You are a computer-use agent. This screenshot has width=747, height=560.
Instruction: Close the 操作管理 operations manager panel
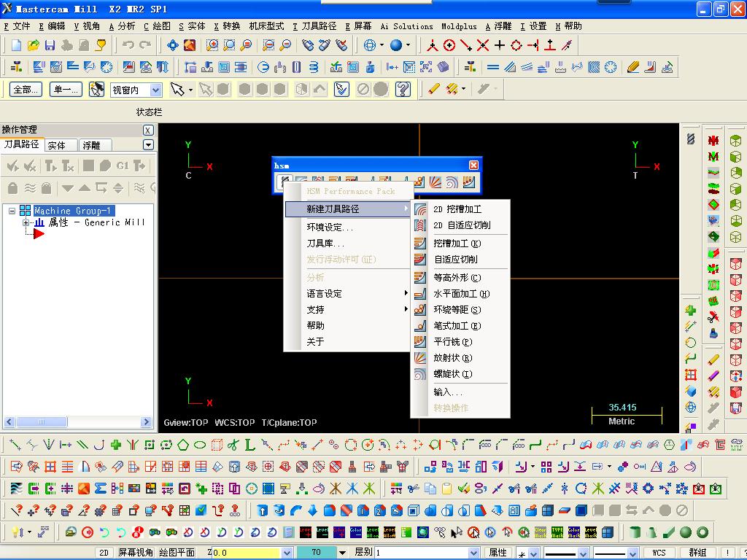[x=147, y=130]
